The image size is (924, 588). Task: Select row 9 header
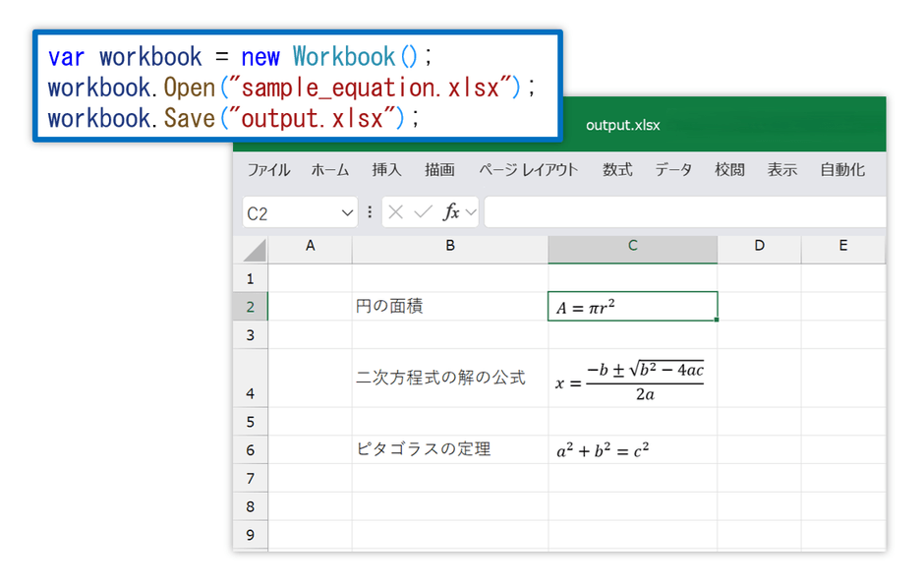coord(251,534)
